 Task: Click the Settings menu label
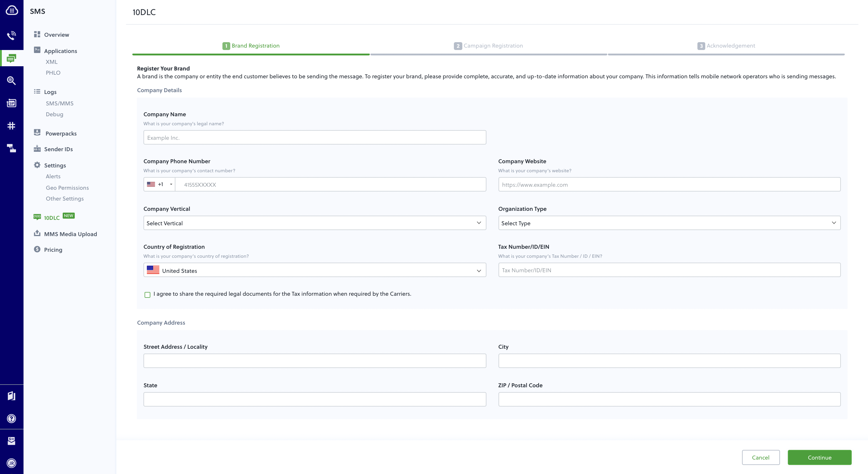point(55,165)
